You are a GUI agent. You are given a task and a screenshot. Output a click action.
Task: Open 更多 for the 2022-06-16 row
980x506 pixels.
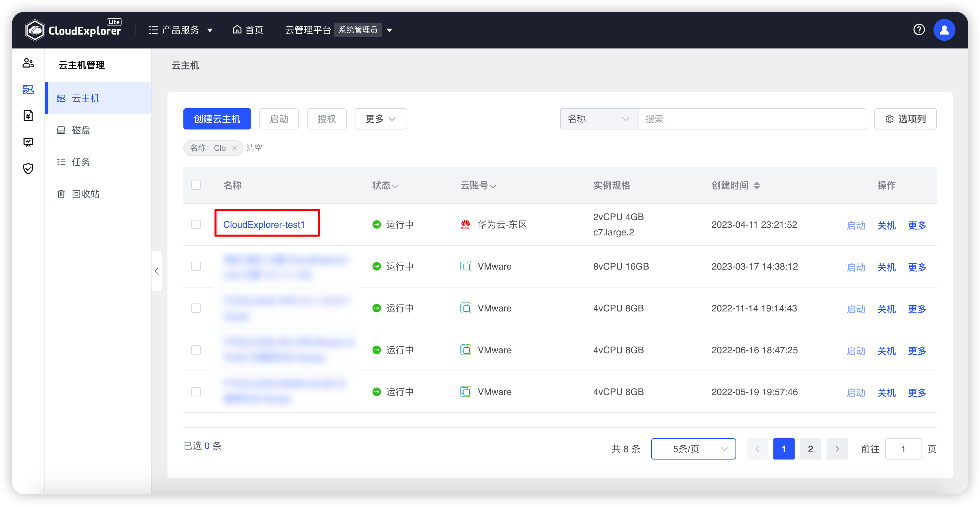(917, 351)
